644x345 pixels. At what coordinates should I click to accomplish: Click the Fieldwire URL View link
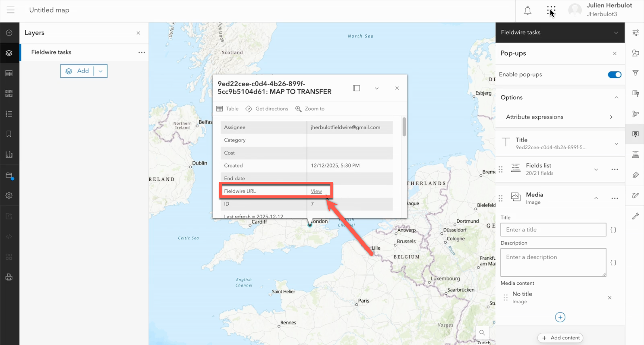pyautogui.click(x=316, y=191)
